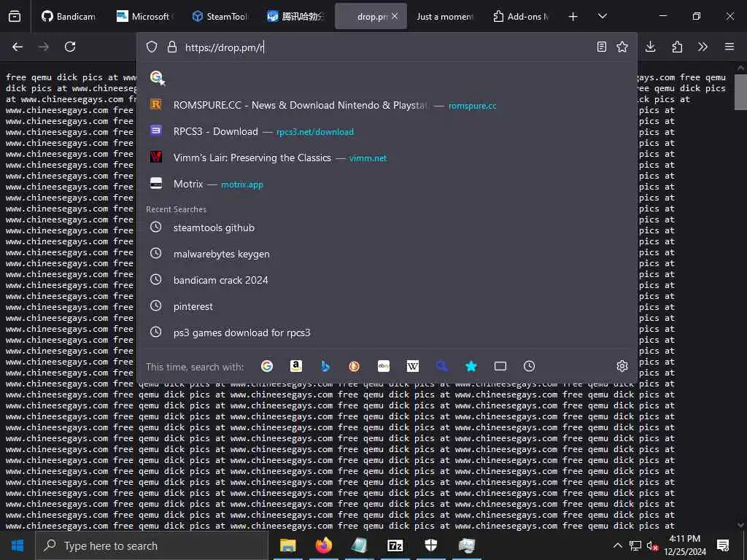Search history with the clock icon

coord(530,366)
